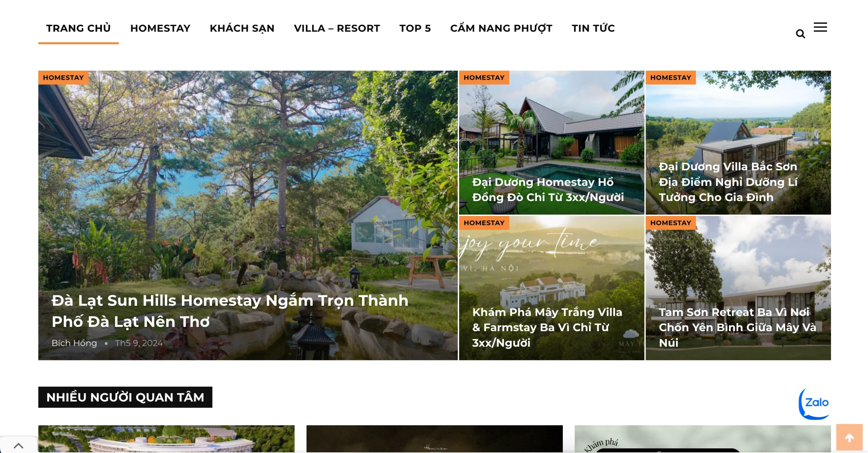Expand the bottom-left chevron panel

tap(19, 445)
